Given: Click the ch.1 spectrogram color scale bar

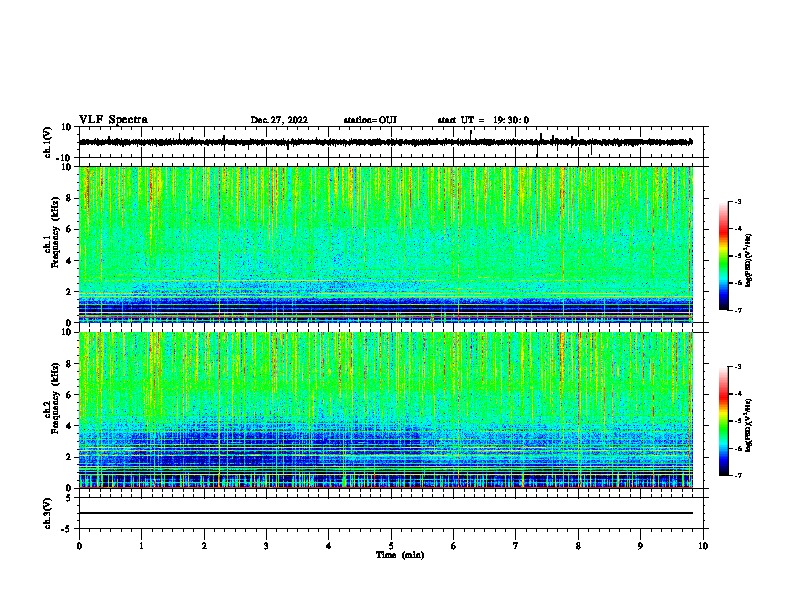Looking at the screenshot, I should tap(724, 256).
